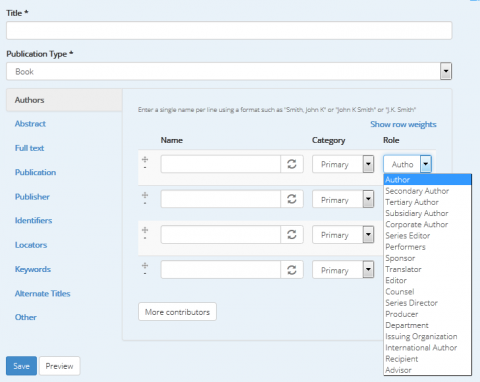Select Sponsor in the role list

(427, 258)
